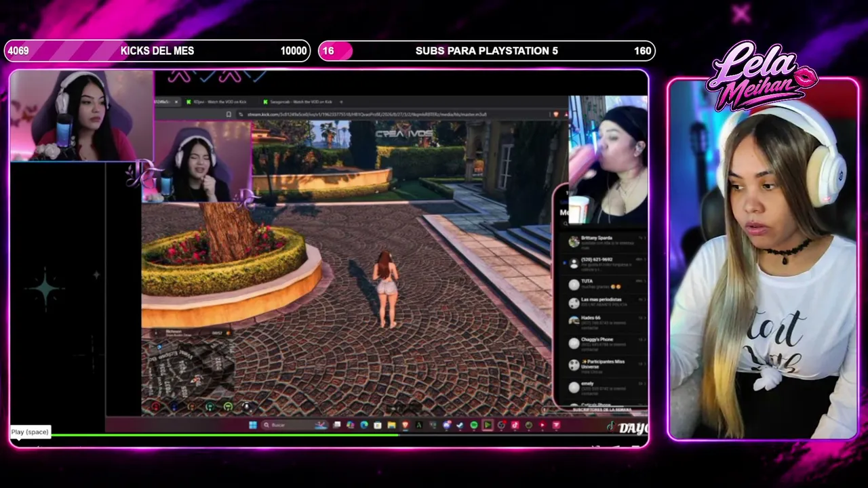The width and height of the screenshot is (868, 488).
Task: Click the Kicks del Mes goal bar
Action: click(x=157, y=51)
